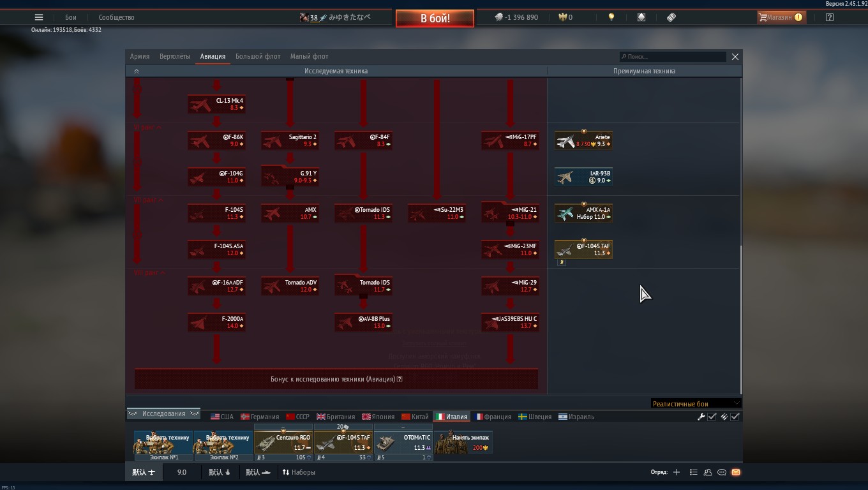868x490 pixels.
Task: Select the OTOMATIC crew slot
Action: pos(403,442)
